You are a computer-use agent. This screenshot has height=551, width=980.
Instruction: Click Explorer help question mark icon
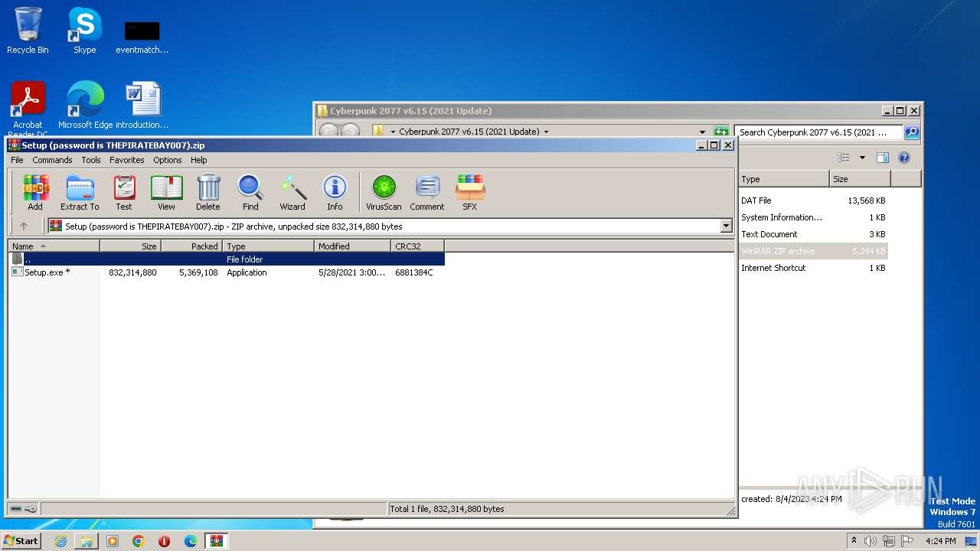904,158
